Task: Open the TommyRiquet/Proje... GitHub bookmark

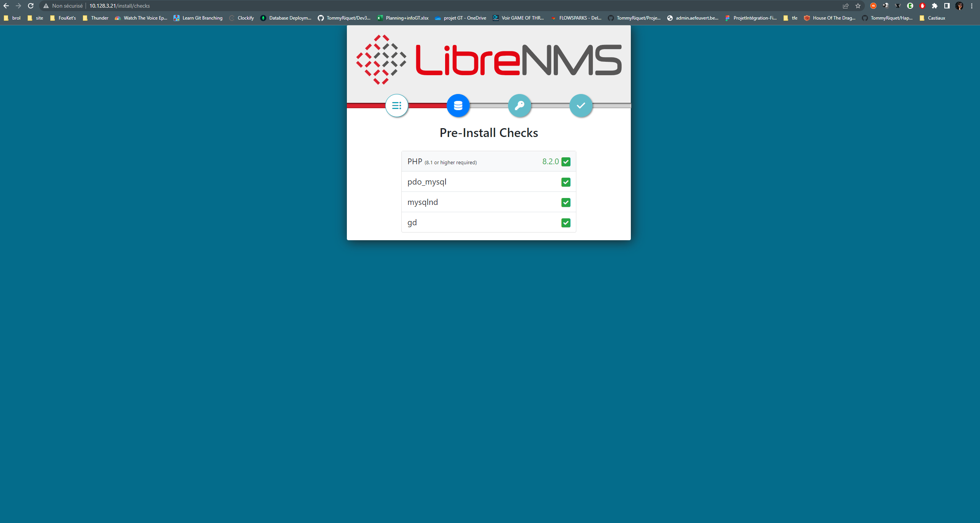Action: click(x=634, y=18)
